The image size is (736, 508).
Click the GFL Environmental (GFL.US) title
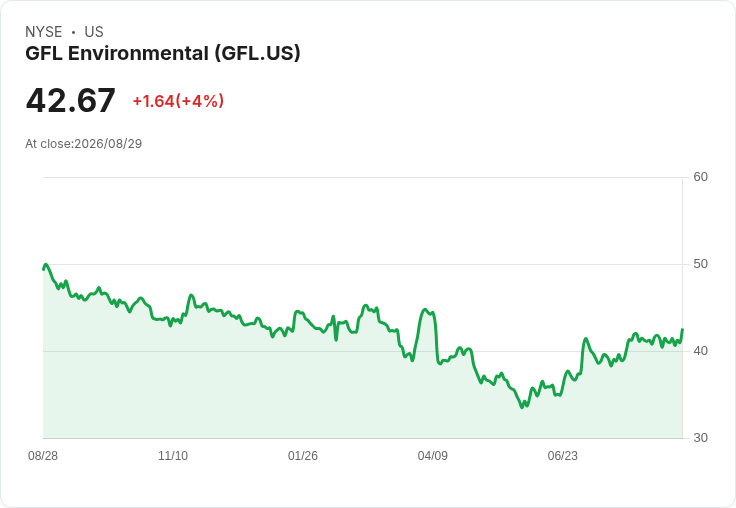click(x=162, y=54)
